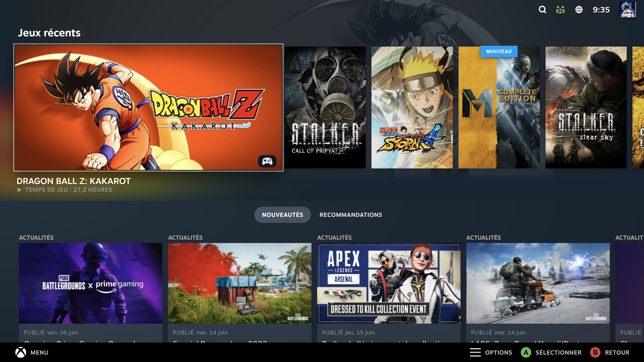Screen dimensions: 644x362
Task: Select S.T.A.L.K.E.R. Clear Sky cover
Action: coord(586,107)
